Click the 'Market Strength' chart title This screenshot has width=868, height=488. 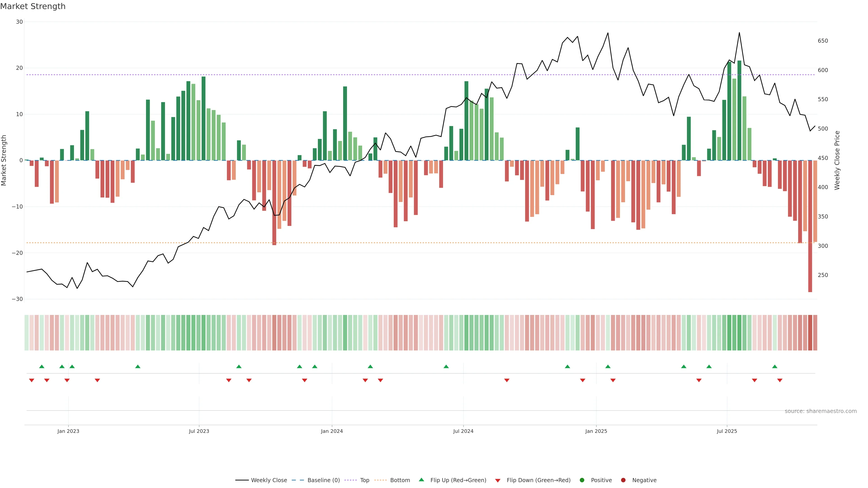pos(33,6)
